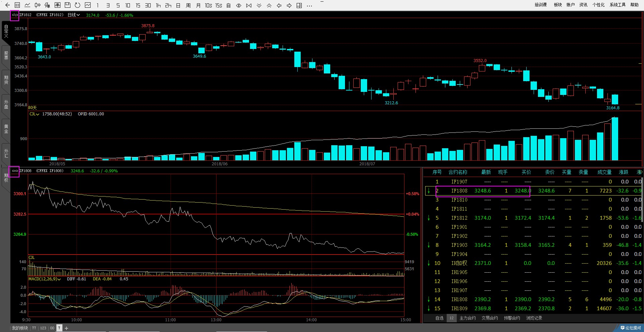Select the 2h period
The image size is (644, 332).
168,5
